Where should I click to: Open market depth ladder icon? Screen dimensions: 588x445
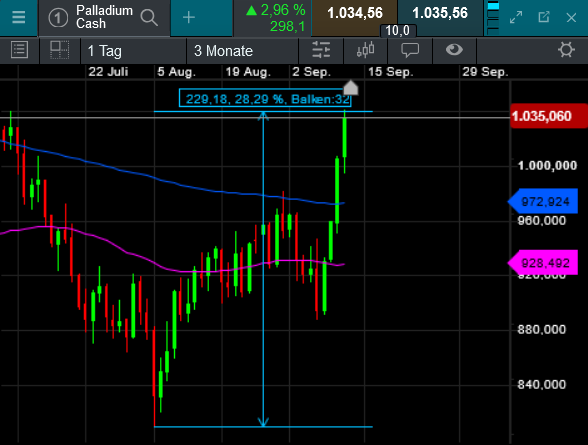click(493, 17)
